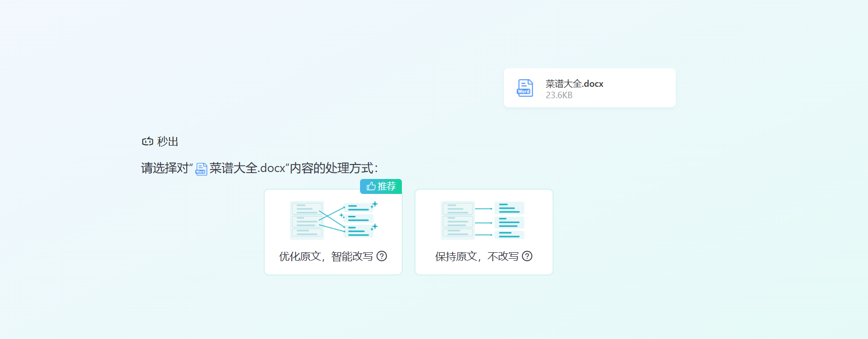The image size is (868, 339).
Task: Click the Word icon on attachment card
Action: click(x=525, y=88)
